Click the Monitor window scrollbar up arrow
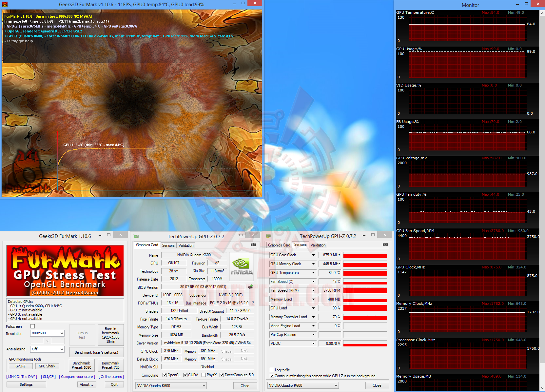The width and height of the screenshot is (545, 392). point(542,13)
